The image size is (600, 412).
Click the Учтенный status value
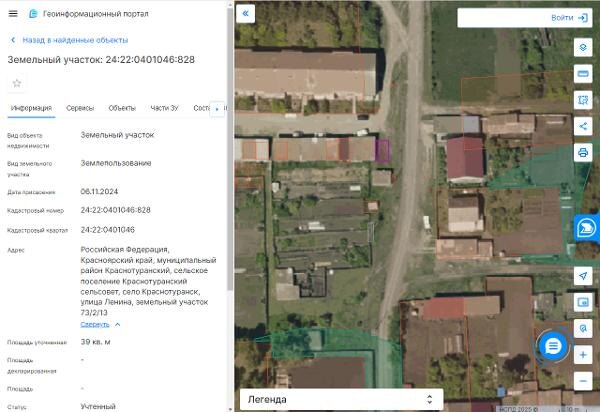tap(98, 406)
